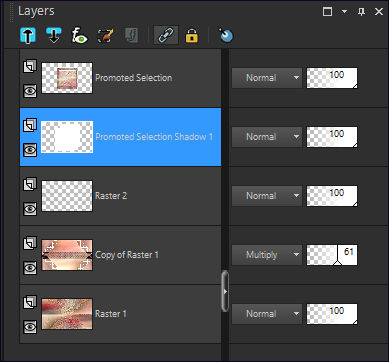389x362 pixels.
Task: Click the move layer down arrow icon
Action: click(x=54, y=35)
